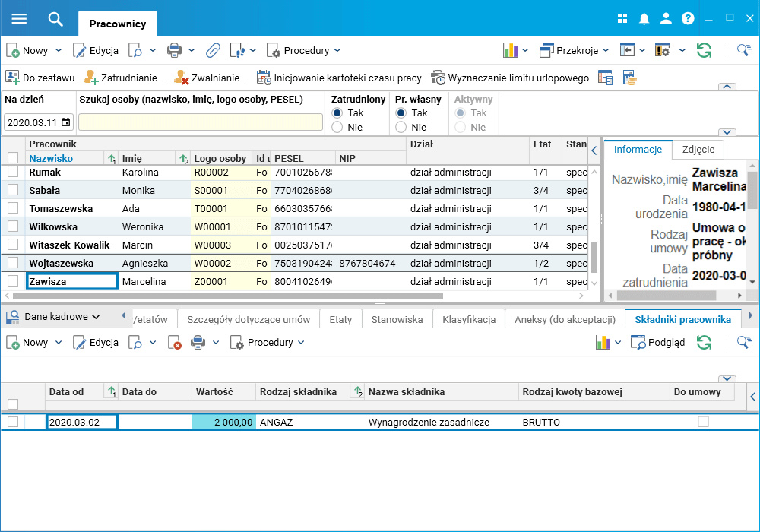Click the hamburger menu icon
The width and height of the screenshot is (760, 532).
point(20,19)
